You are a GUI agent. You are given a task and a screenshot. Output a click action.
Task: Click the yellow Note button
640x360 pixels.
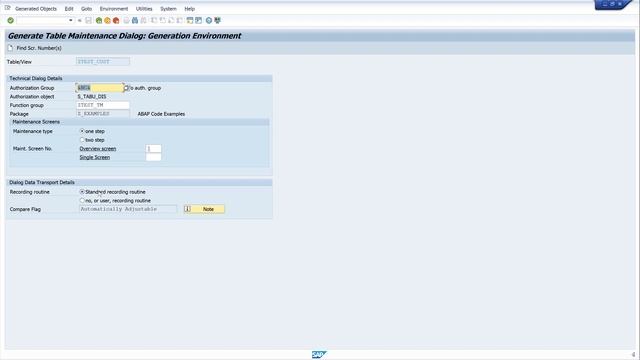204,209
